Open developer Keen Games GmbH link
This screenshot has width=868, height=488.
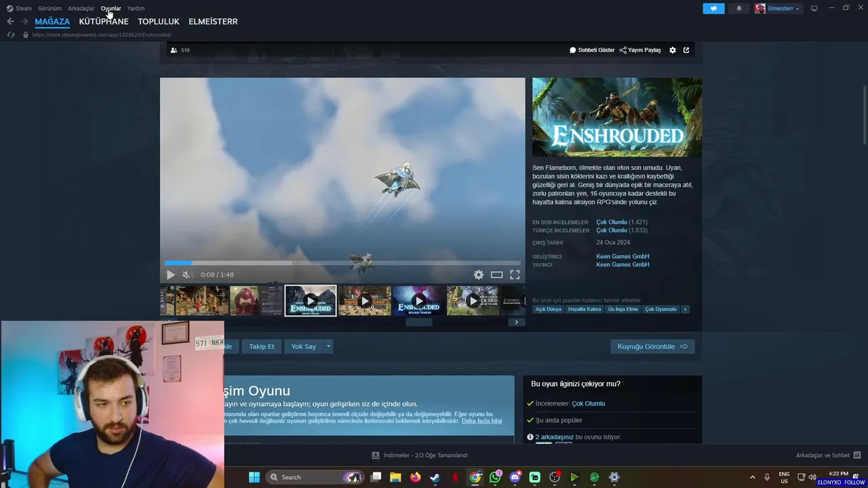pyautogui.click(x=623, y=256)
